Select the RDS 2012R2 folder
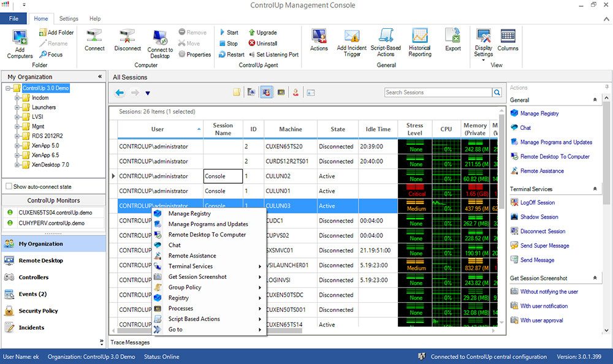The width and height of the screenshot is (613, 364). click(47, 136)
